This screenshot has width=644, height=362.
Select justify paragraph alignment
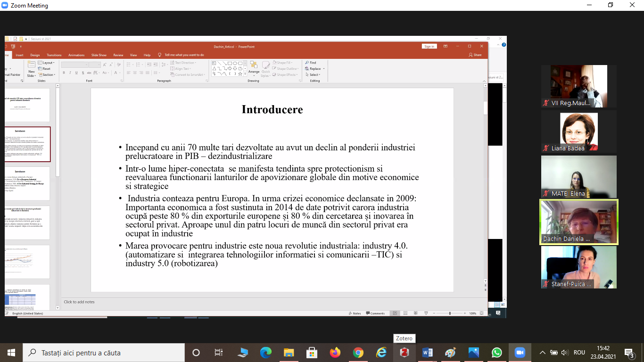tap(147, 73)
